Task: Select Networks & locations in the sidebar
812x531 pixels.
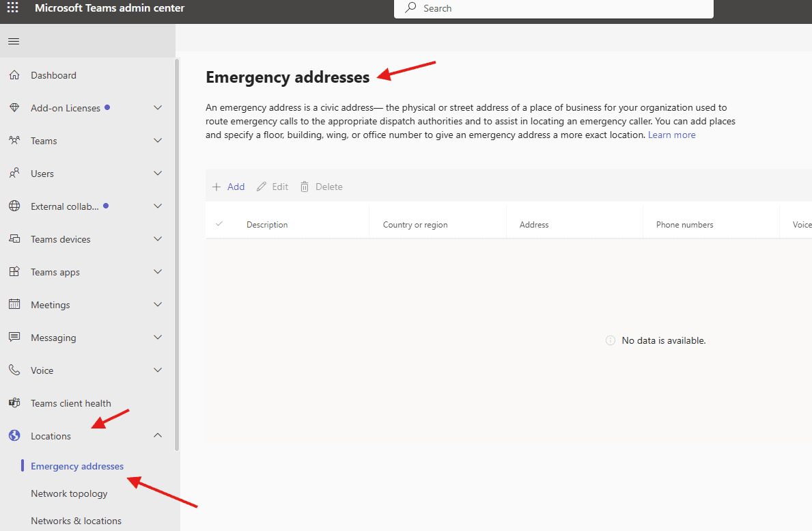Action: pos(76,520)
